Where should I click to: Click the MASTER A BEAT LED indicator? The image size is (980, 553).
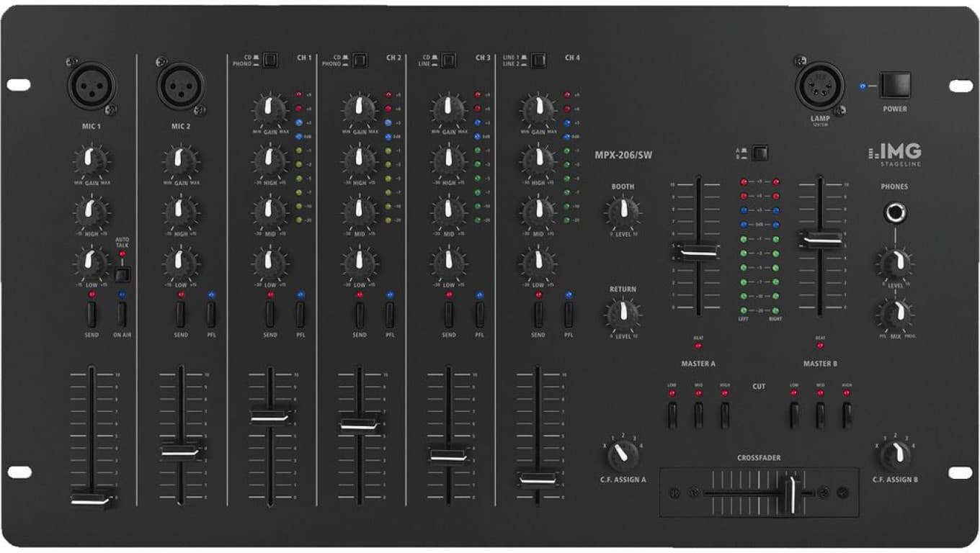(698, 346)
